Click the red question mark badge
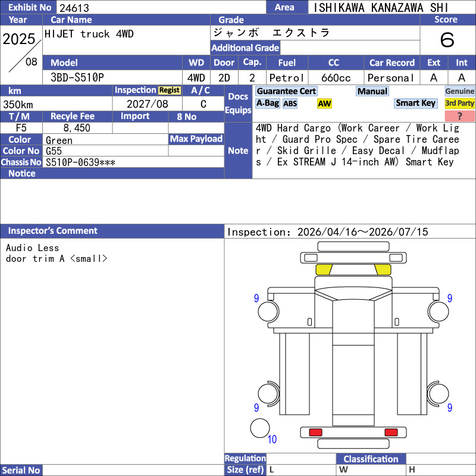The width and height of the screenshot is (476, 476). click(x=459, y=116)
